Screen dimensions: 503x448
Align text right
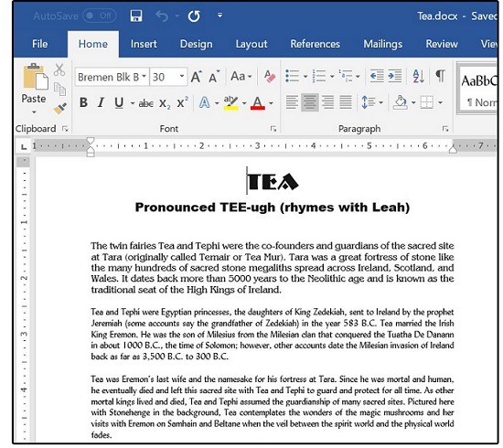click(x=327, y=102)
